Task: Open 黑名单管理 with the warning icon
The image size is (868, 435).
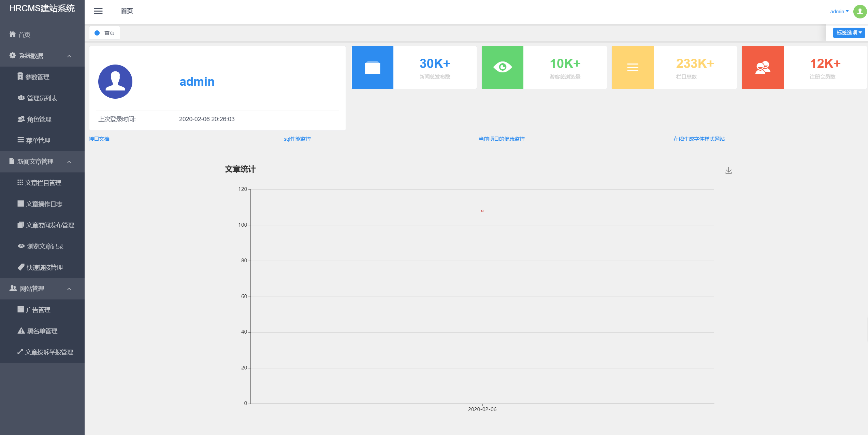Action: pyautogui.click(x=21, y=331)
